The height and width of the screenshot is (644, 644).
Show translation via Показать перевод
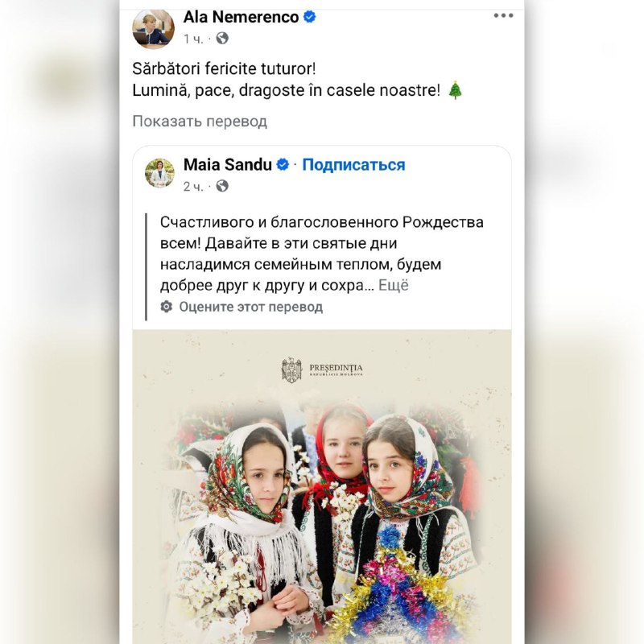[200, 122]
